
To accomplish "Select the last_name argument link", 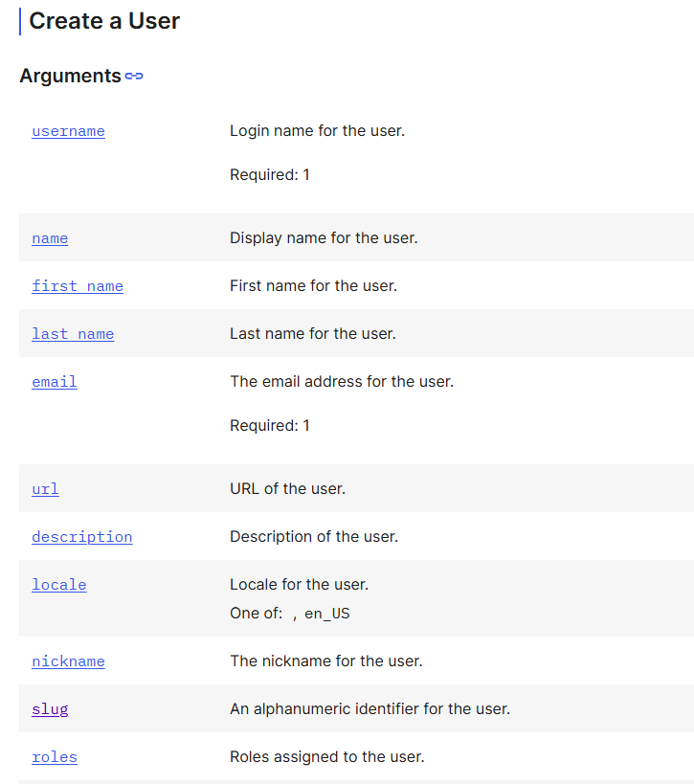I will point(73,334).
